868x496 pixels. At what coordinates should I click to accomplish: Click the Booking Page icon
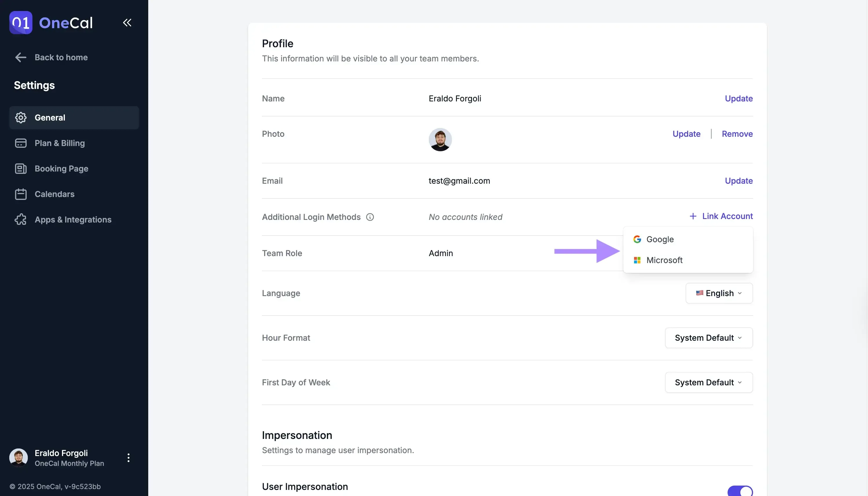(x=21, y=169)
